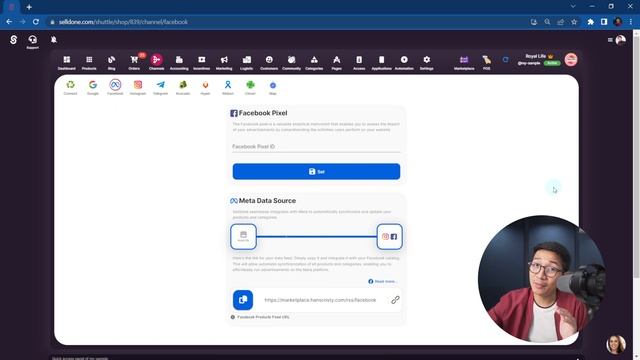Select the Channels icon
Screen dimensions: 640x360
click(x=156, y=60)
